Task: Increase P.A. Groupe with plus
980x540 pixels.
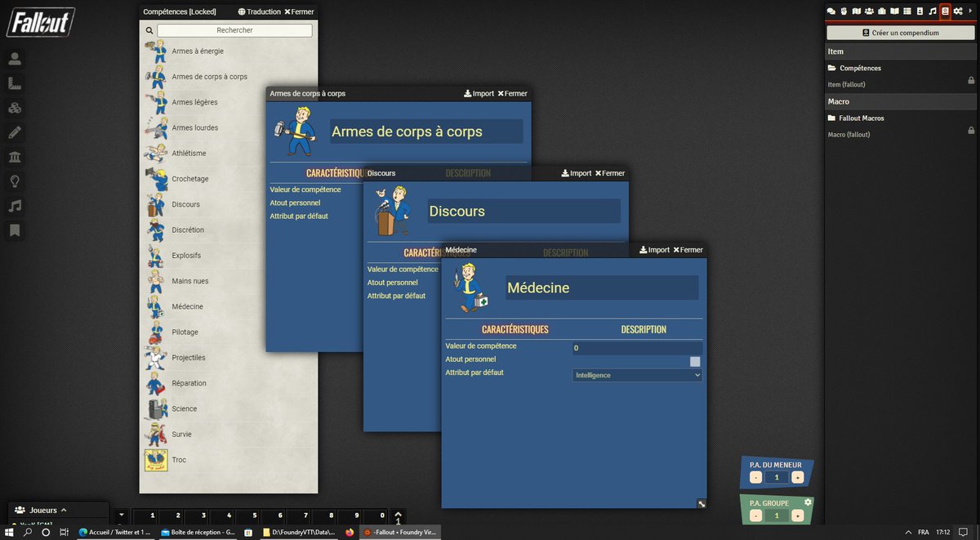Action: point(797,515)
